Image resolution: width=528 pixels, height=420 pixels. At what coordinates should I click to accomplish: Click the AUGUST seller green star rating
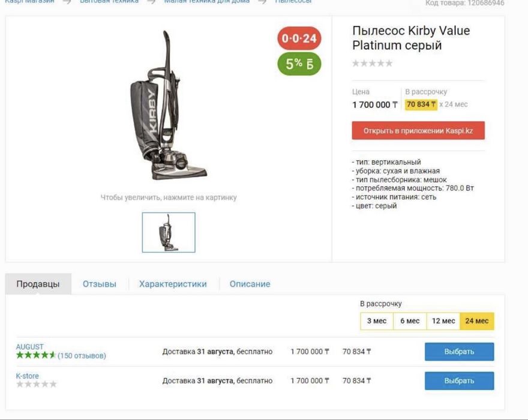point(35,355)
